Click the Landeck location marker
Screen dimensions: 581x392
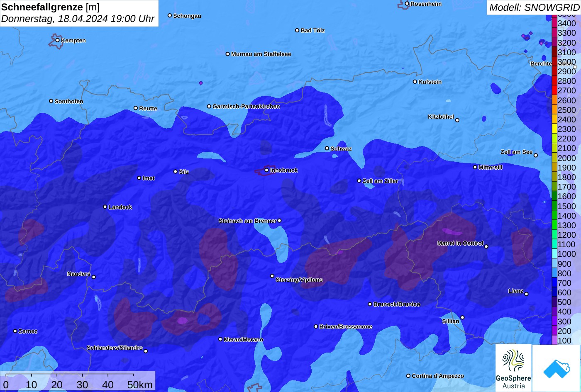(105, 207)
